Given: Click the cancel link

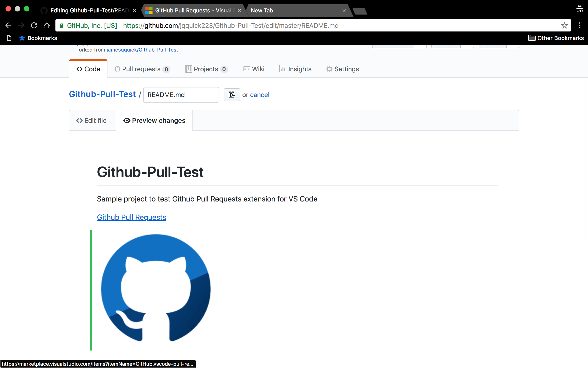Looking at the screenshot, I should point(260,95).
